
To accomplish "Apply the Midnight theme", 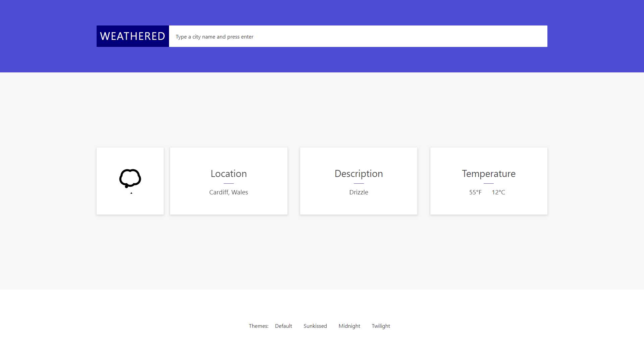I will click(349, 326).
